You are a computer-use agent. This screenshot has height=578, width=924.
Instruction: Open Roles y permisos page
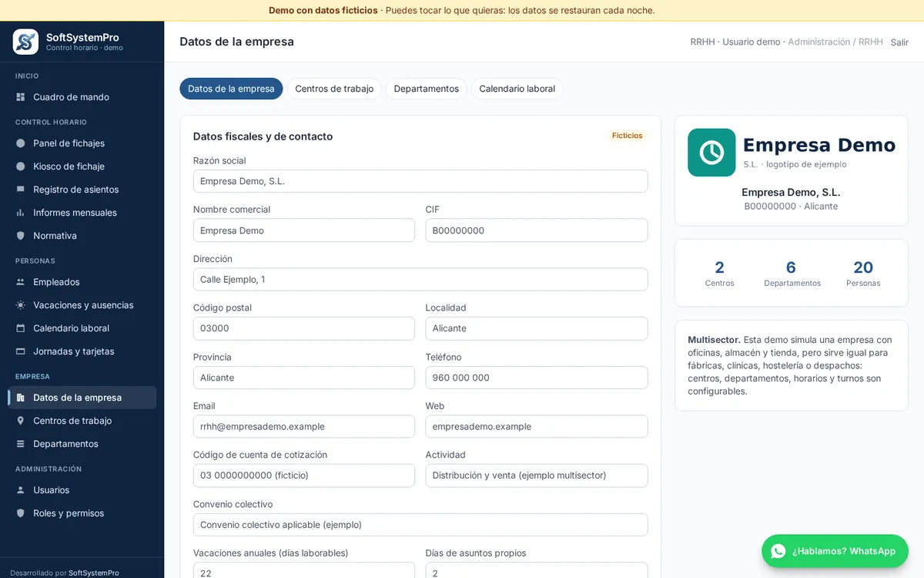point(82,513)
